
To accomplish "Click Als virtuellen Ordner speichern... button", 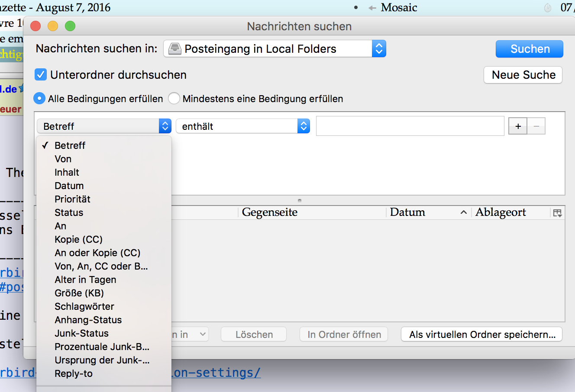I will tap(481, 334).
